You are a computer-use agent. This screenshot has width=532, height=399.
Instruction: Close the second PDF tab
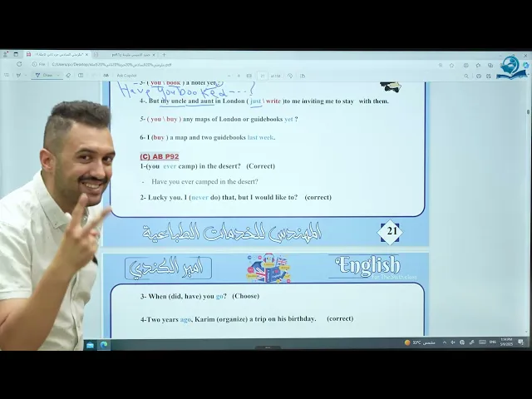point(154,55)
